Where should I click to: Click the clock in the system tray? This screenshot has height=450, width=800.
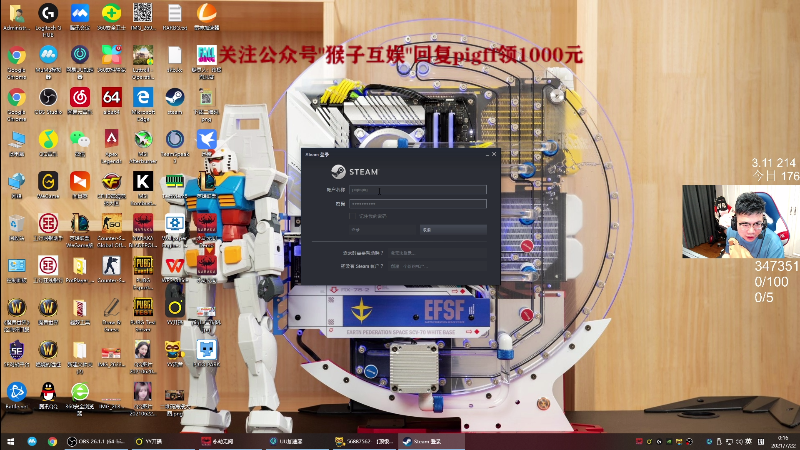(783, 441)
